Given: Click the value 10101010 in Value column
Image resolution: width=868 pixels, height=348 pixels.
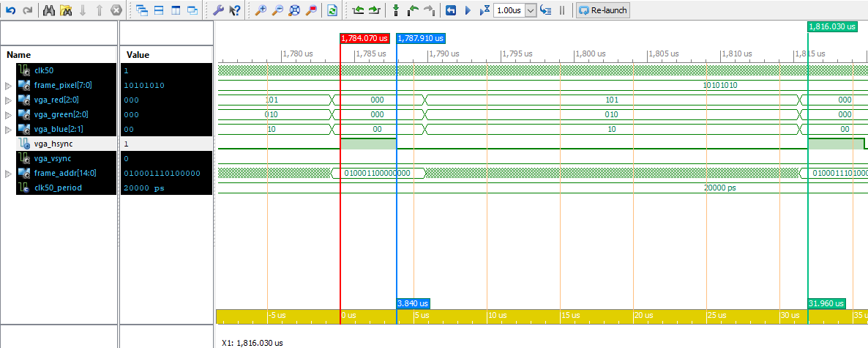Looking at the screenshot, I should click(x=144, y=85).
